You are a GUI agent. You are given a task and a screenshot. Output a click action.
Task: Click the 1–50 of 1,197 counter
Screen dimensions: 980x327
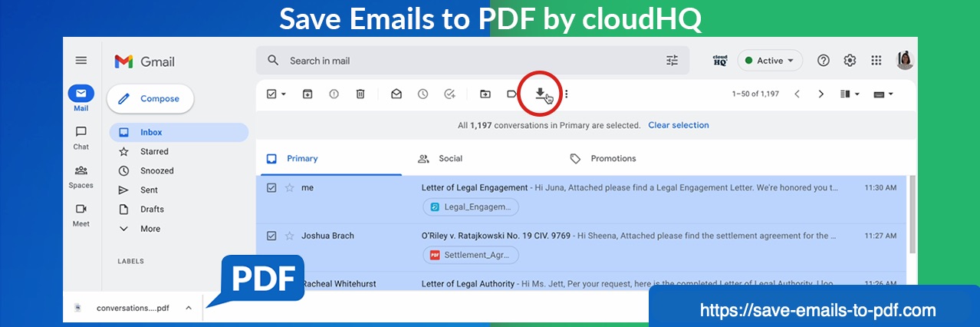pos(755,94)
